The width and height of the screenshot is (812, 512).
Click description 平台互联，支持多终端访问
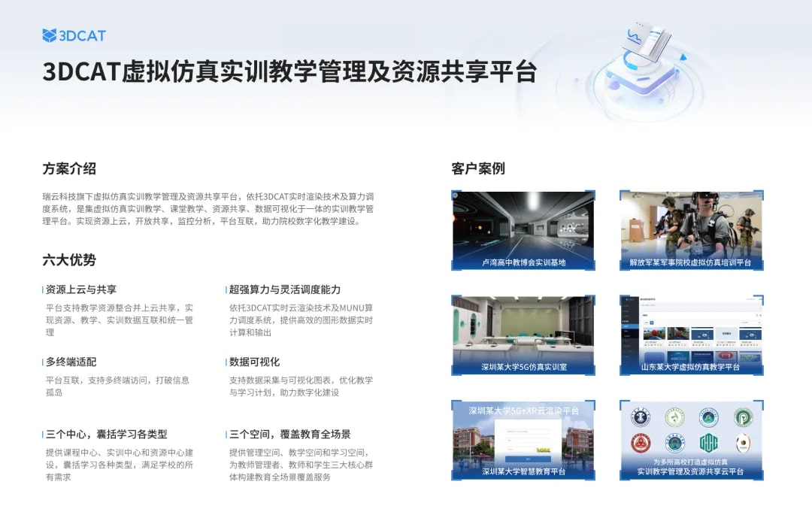[x=117, y=386]
